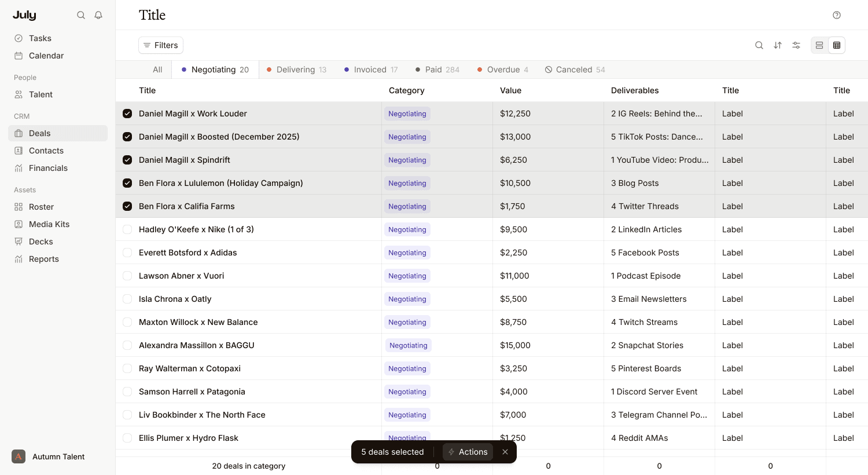The width and height of the screenshot is (868, 475).
Task: Open category dropdown for Daniel Magill x Work Louder
Action: click(x=407, y=114)
